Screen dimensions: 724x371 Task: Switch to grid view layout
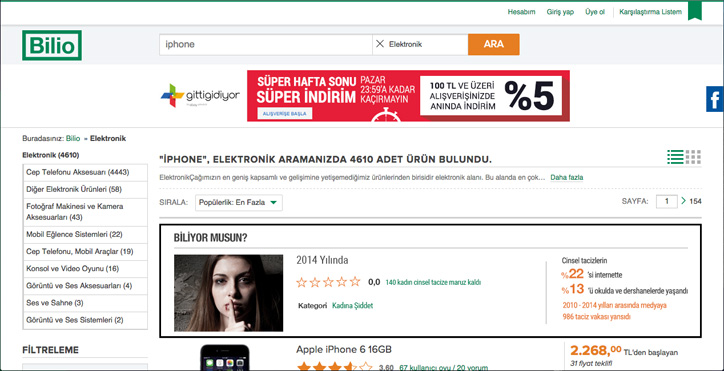tap(693, 157)
